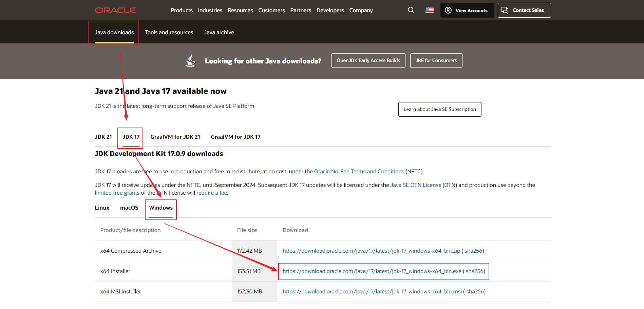
Task: Open the Resources menu
Action: pos(240,10)
